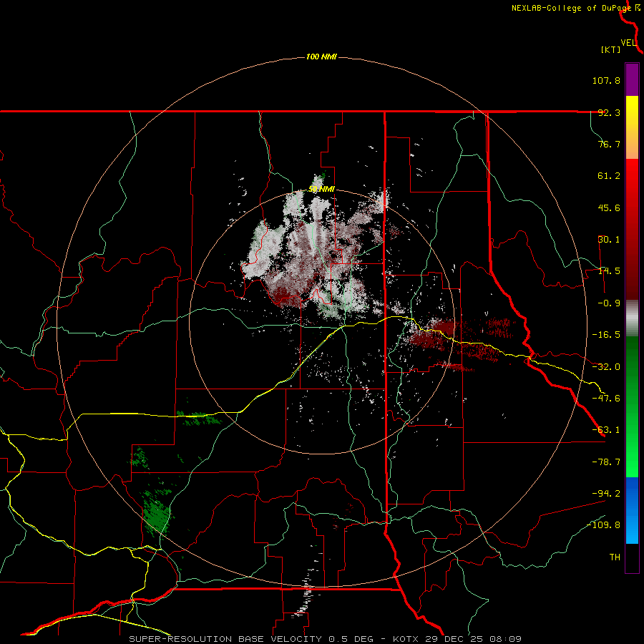
Task: Pick the blue segment of the color bar
Action: click(632, 510)
